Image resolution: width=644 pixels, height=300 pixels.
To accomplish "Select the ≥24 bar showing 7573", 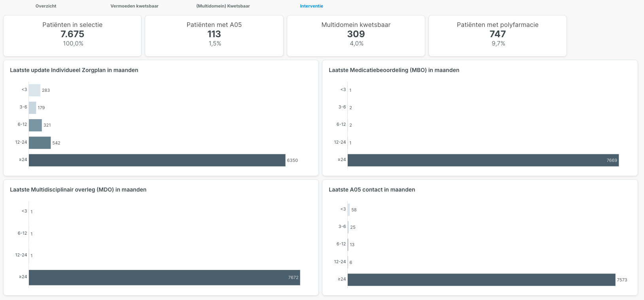I will coord(481,280).
